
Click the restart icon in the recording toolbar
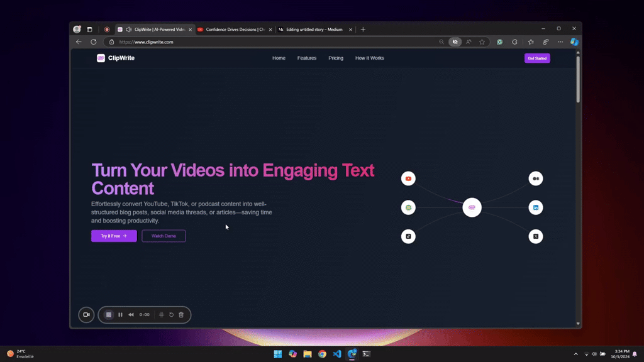[x=171, y=315]
